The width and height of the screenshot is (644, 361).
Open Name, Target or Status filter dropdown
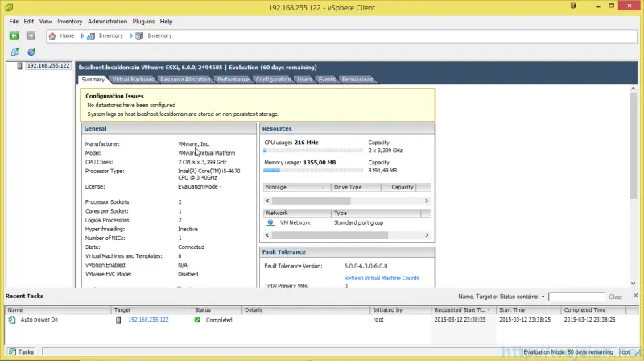click(x=543, y=297)
